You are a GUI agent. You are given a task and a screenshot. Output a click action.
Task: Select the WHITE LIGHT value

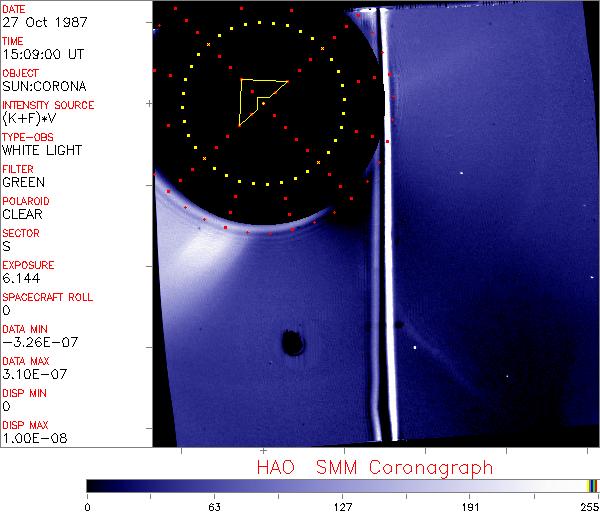click(42, 150)
